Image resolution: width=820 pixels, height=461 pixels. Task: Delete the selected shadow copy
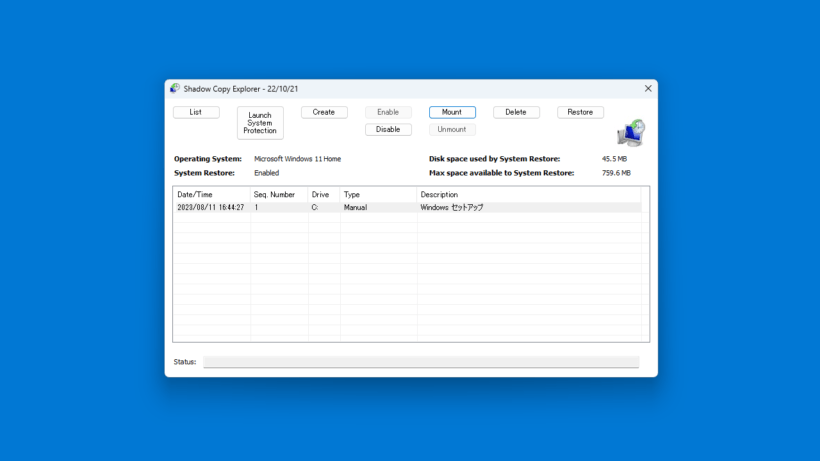(516, 112)
